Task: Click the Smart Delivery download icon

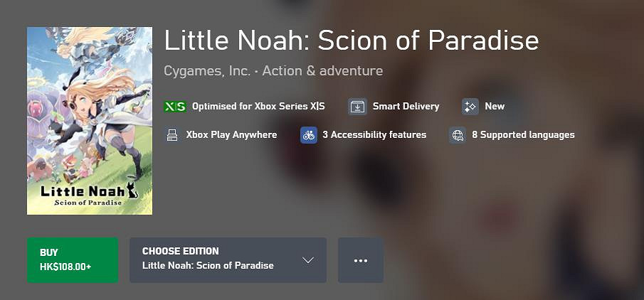Action: tap(357, 107)
